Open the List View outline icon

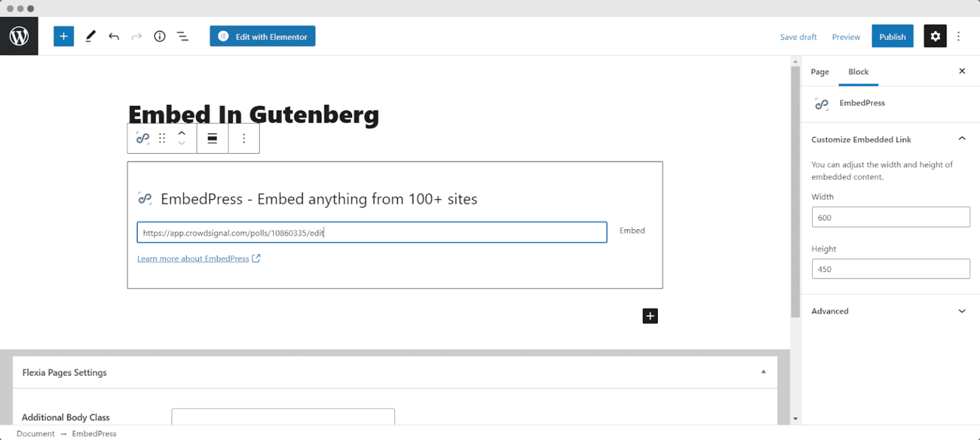point(183,36)
